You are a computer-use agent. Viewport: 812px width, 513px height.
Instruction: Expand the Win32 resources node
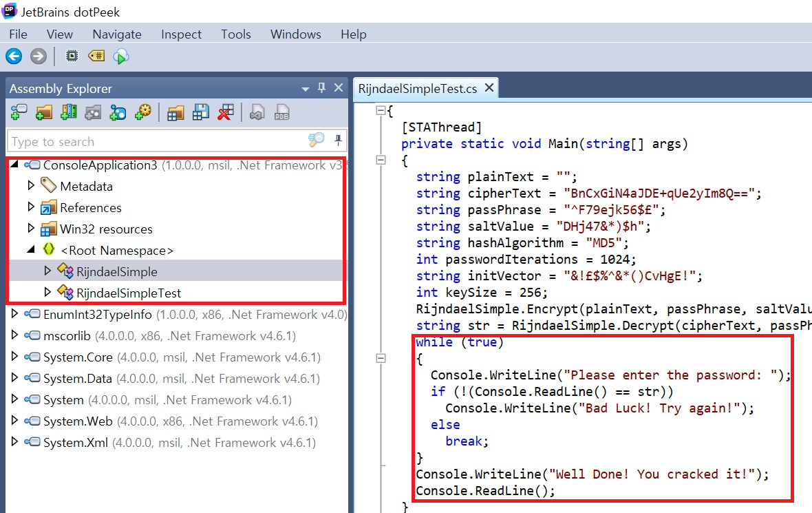(30, 228)
